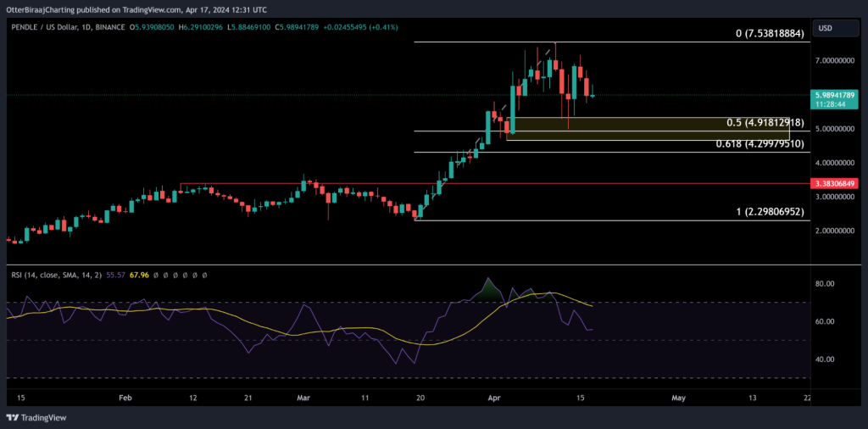868x429 pixels.
Task: Open the USD currency selector
Action: [x=824, y=28]
